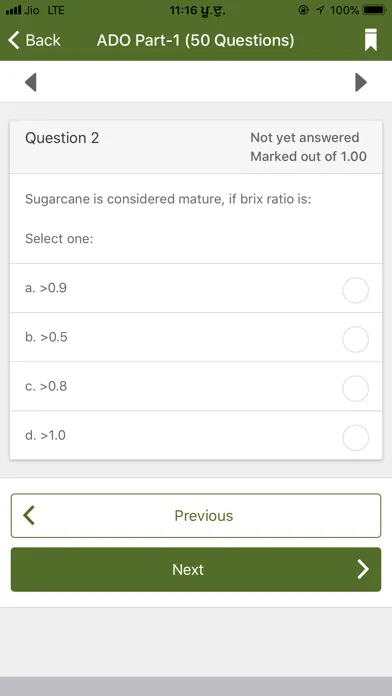The width and height of the screenshot is (392, 696).
Task: Tap the right chevron on Next button
Action: click(x=363, y=569)
